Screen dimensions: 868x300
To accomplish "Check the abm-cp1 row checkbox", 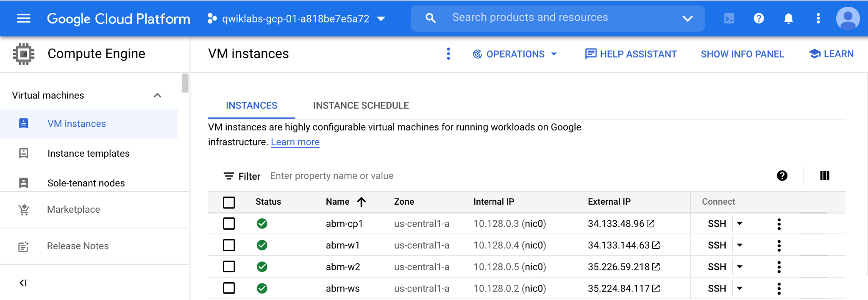I will tap(229, 223).
